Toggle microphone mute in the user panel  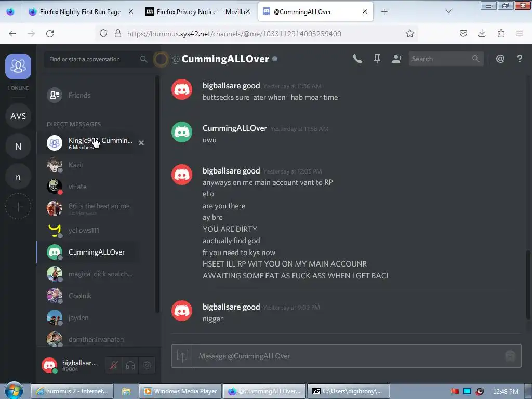[x=114, y=365]
